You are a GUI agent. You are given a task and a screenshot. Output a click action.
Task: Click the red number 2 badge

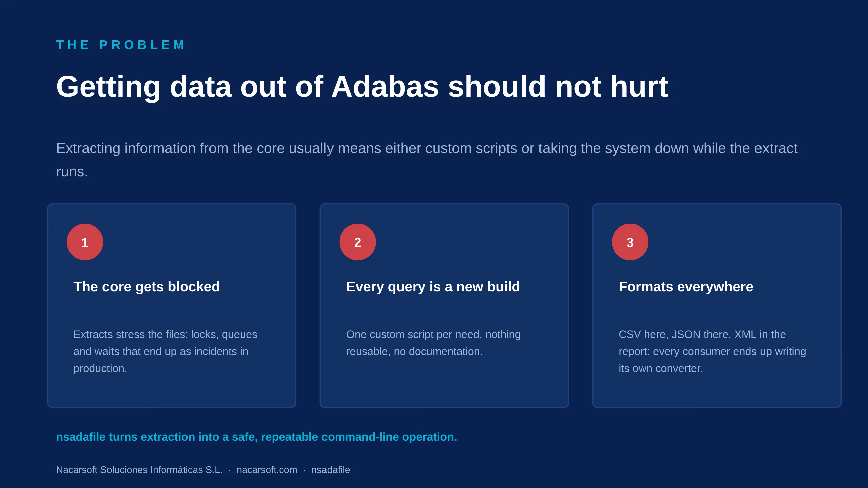(358, 242)
